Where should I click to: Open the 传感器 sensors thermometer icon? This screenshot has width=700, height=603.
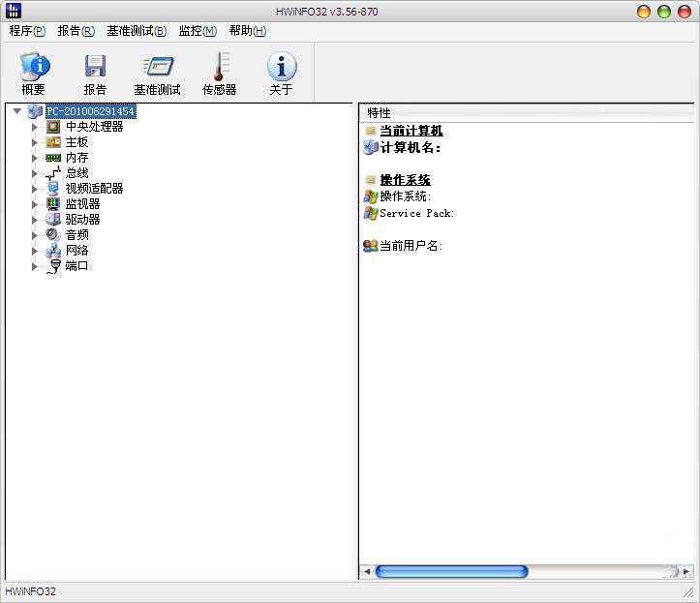click(x=220, y=67)
